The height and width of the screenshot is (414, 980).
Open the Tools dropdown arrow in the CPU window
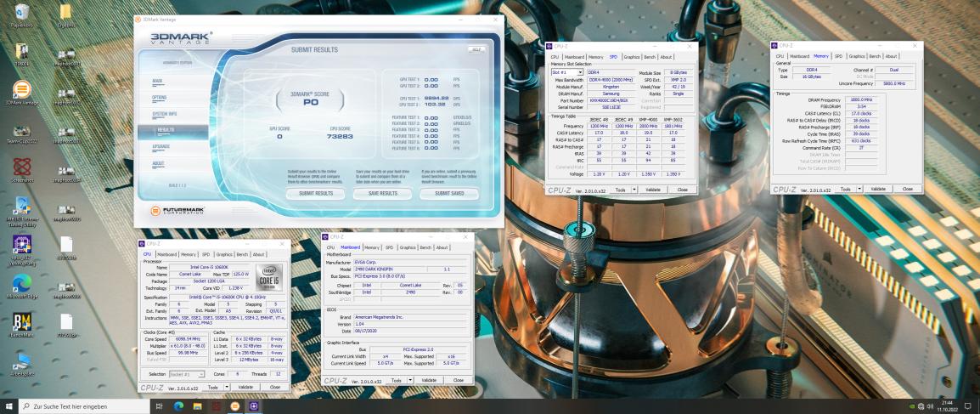[228, 387]
